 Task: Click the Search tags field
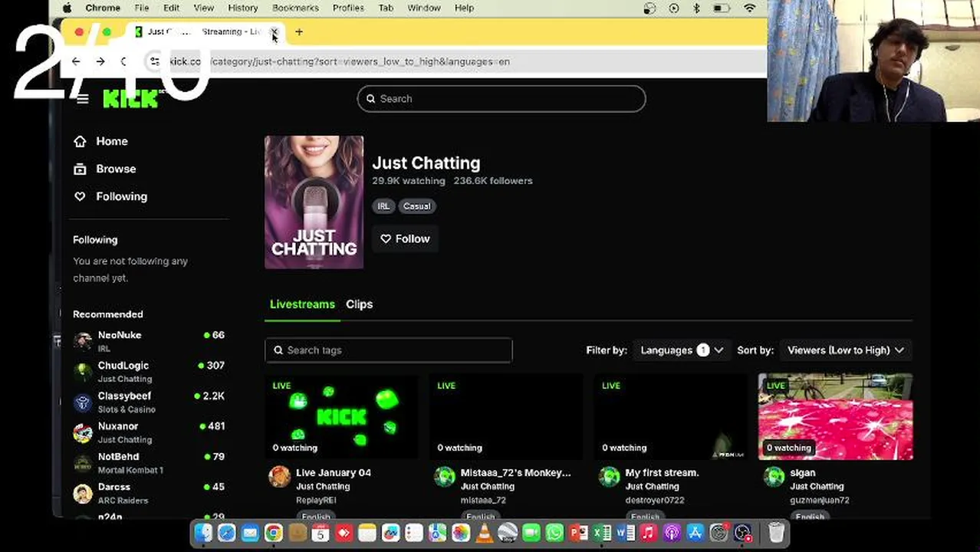tap(389, 350)
